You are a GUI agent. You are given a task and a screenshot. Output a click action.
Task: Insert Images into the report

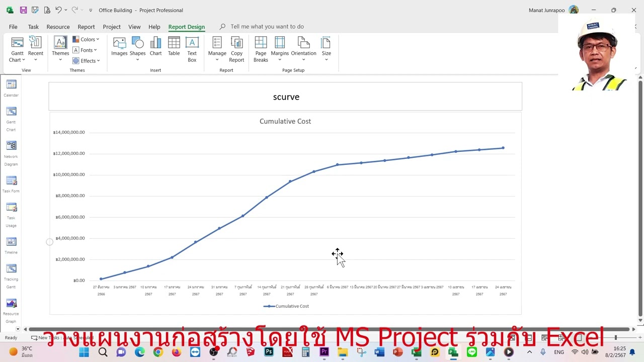(119, 47)
